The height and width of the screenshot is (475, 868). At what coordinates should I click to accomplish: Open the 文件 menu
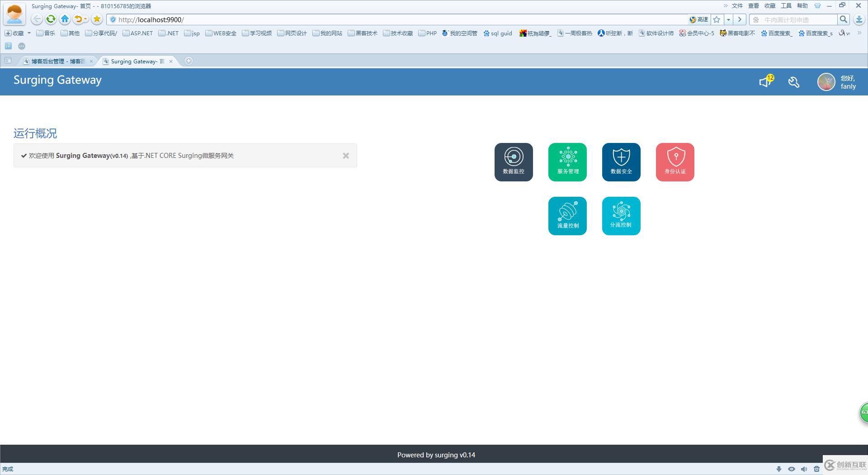coord(737,6)
